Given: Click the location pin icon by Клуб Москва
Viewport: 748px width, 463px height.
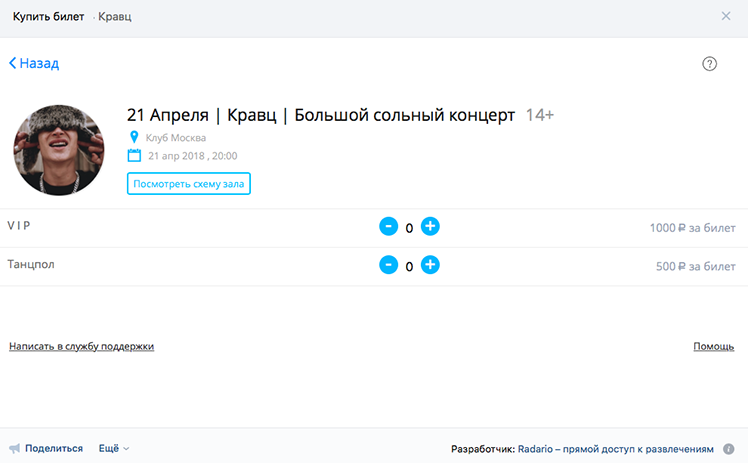Looking at the screenshot, I should [x=134, y=137].
